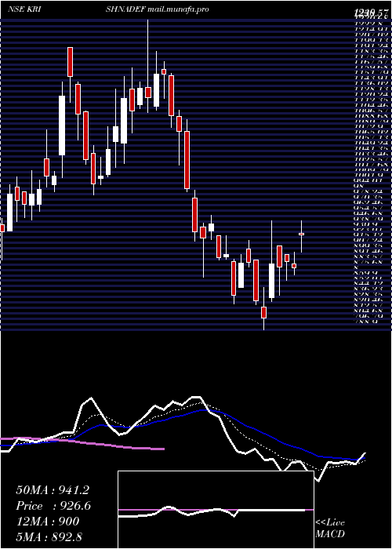The image size is (392, 549).
Task: Click the "NSE KRI" title text
Action: click(x=26, y=9)
